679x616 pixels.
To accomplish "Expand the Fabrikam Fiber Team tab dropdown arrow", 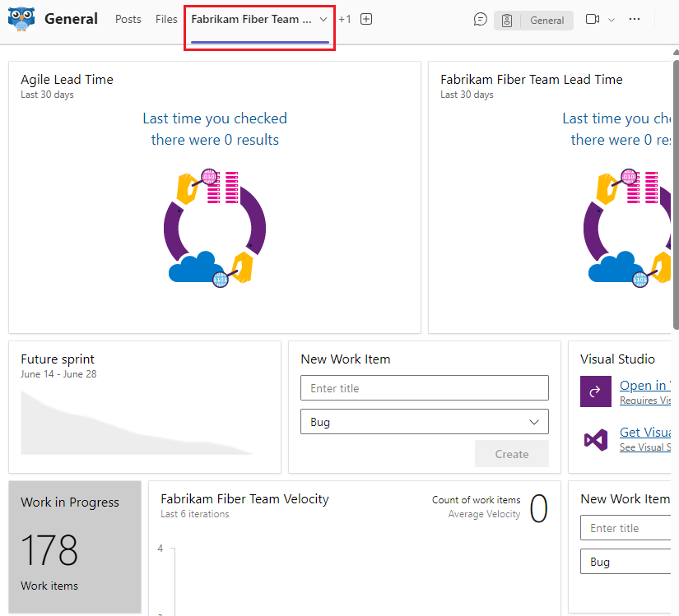I will 323,18.
